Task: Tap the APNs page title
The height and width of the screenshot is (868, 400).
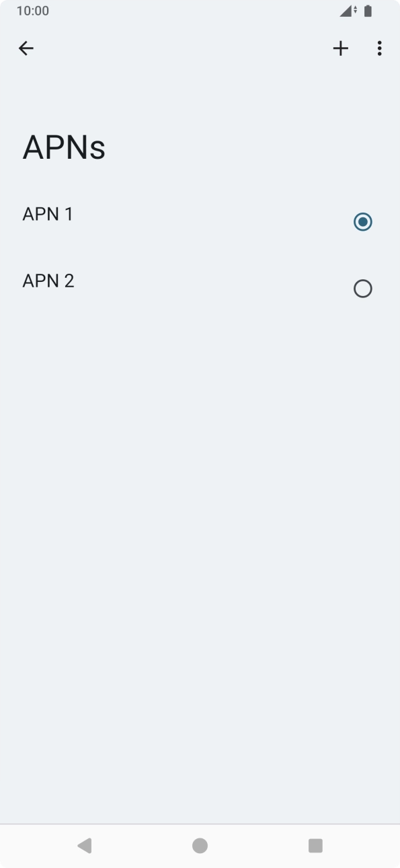Action: tap(63, 147)
